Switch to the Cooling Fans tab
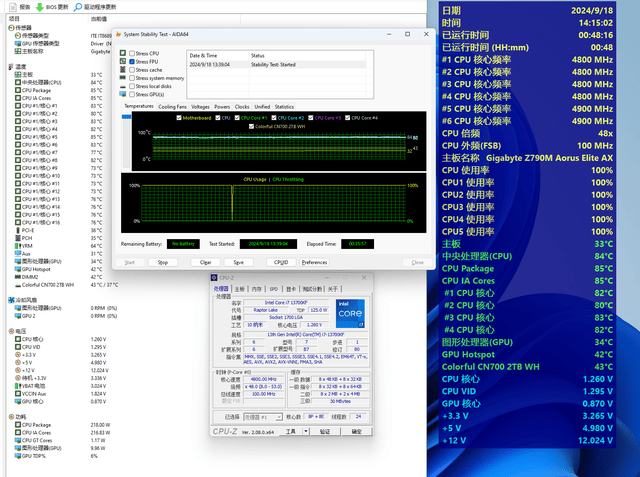This screenshot has height=477, width=640. [172, 106]
